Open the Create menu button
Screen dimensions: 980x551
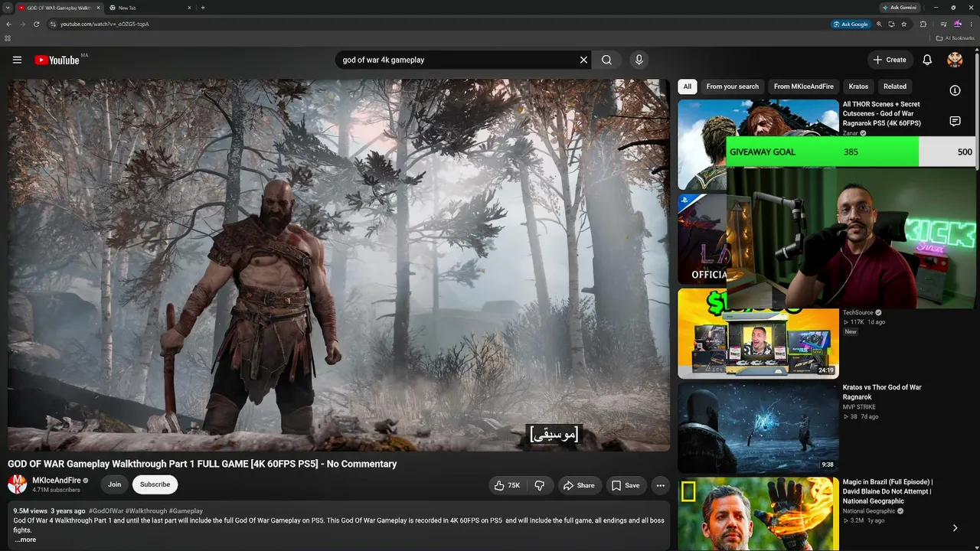coord(890,60)
